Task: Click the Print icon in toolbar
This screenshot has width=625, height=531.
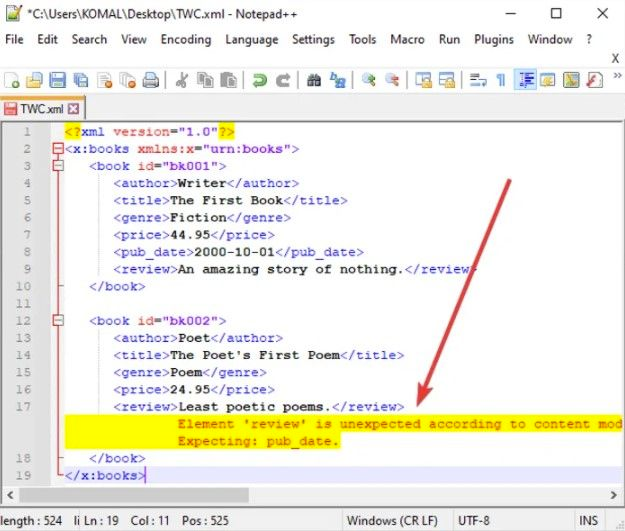Action: click(150, 80)
